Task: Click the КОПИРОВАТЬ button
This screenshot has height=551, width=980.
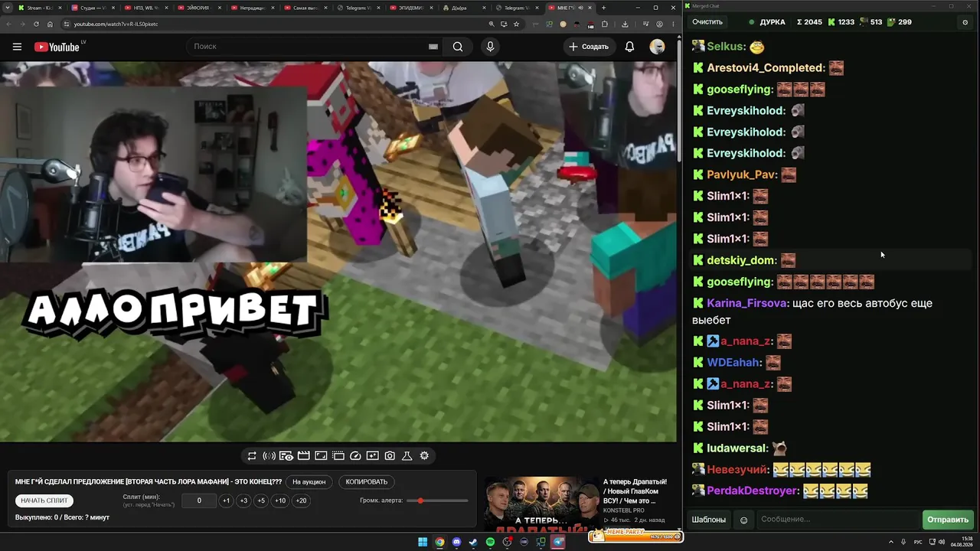Action: tap(367, 482)
